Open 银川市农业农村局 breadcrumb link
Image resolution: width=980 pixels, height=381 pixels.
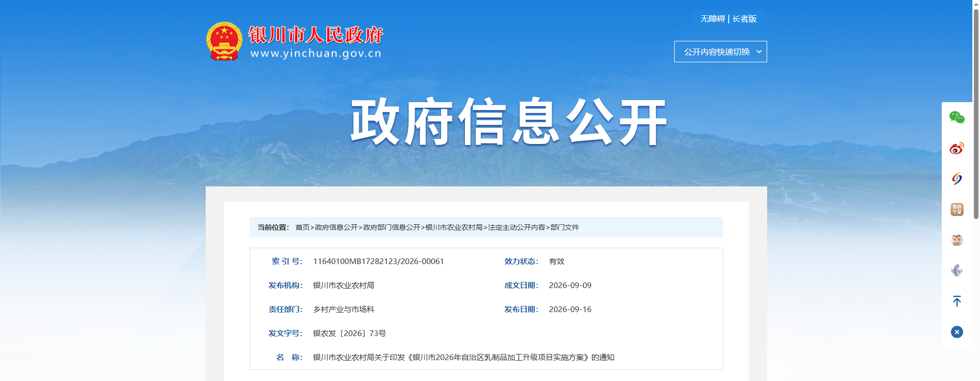[x=454, y=227]
